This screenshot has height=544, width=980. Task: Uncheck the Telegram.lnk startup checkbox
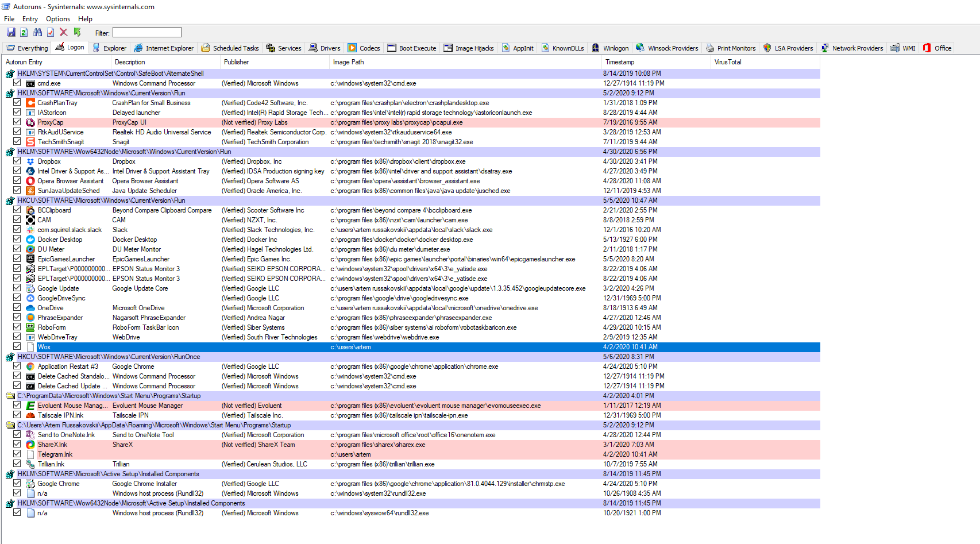(17, 454)
